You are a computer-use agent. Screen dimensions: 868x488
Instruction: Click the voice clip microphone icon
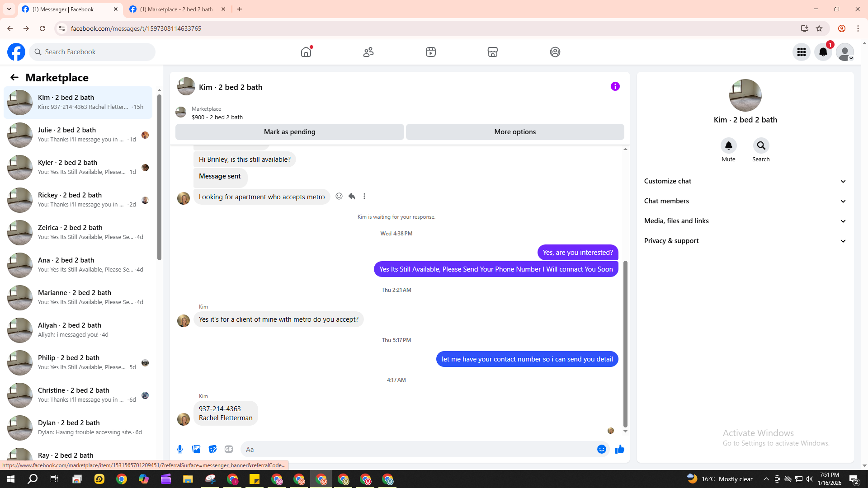coord(180,449)
